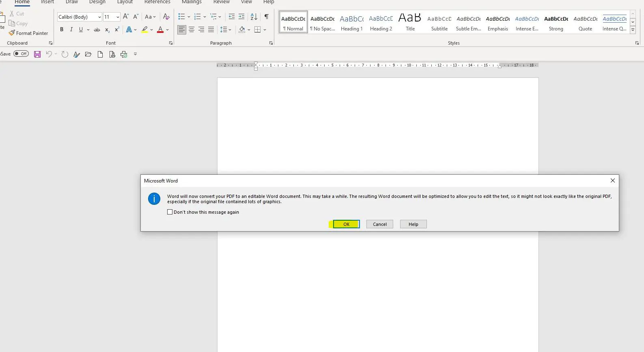This screenshot has width=644, height=352.
Task: Save document with purple disk icon
Action: tap(37, 54)
